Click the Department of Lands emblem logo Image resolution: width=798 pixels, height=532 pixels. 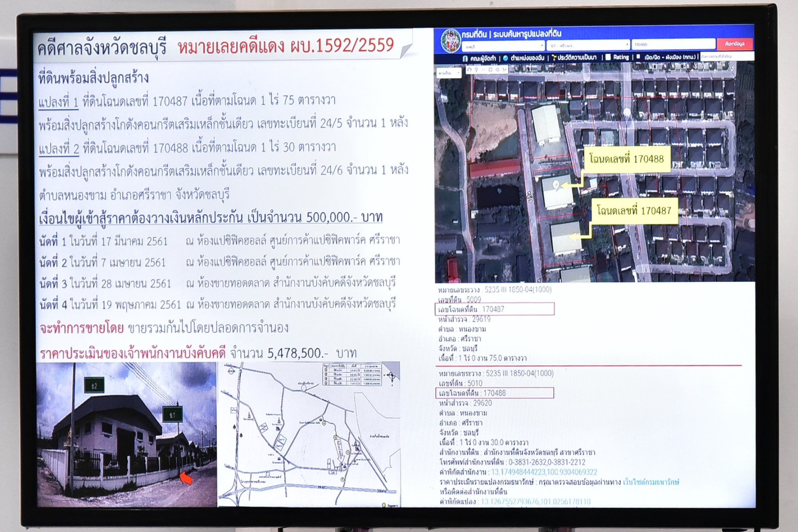point(451,41)
